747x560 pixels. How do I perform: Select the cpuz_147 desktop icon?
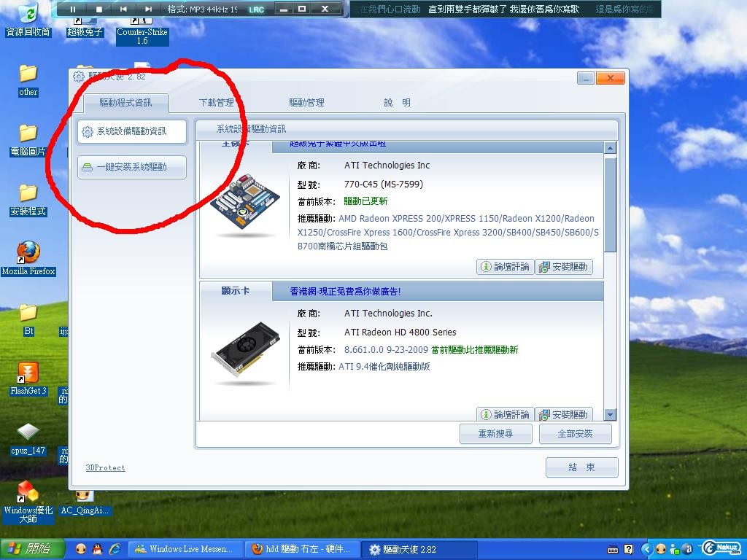[28, 439]
